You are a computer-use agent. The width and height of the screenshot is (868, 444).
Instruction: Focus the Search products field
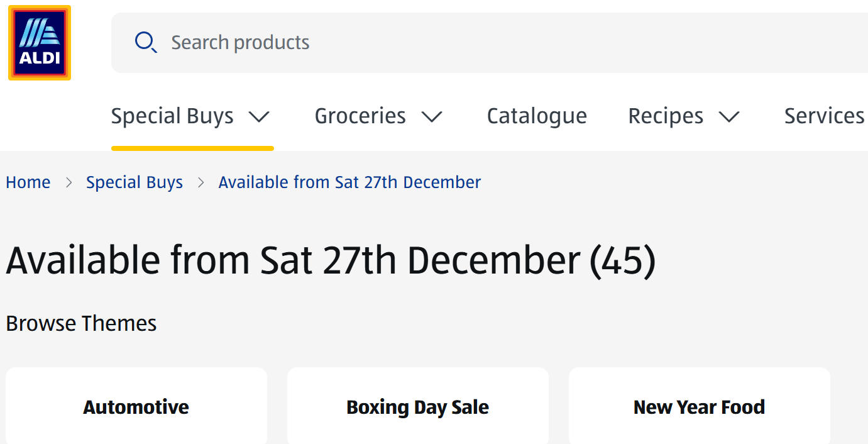[440, 43]
